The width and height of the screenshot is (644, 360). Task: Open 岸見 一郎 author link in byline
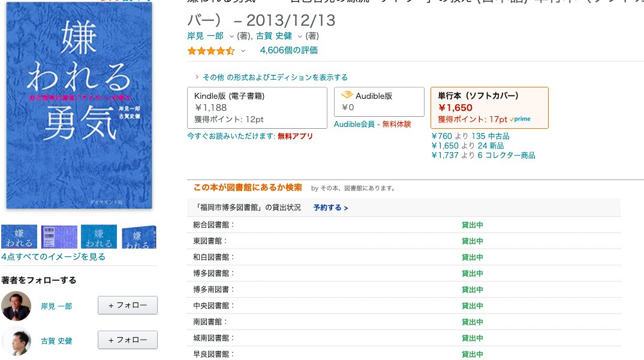click(205, 36)
